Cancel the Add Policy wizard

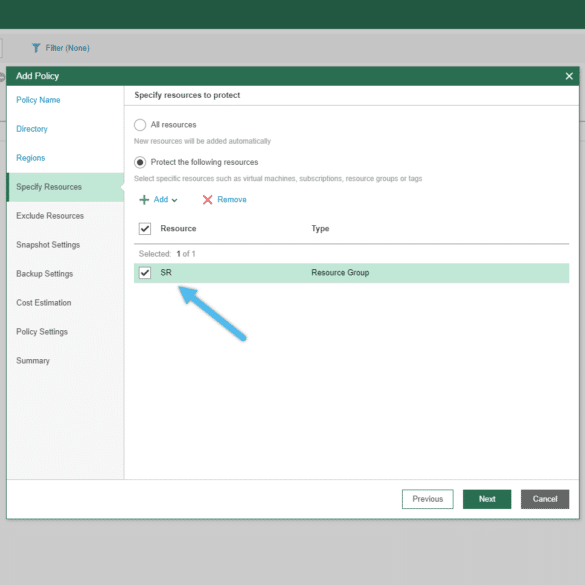[x=545, y=499]
